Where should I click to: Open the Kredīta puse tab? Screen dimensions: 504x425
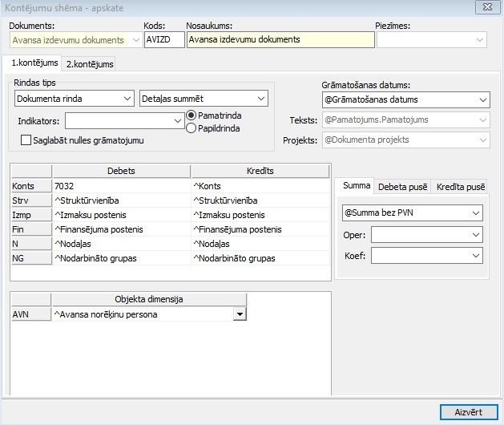460,186
